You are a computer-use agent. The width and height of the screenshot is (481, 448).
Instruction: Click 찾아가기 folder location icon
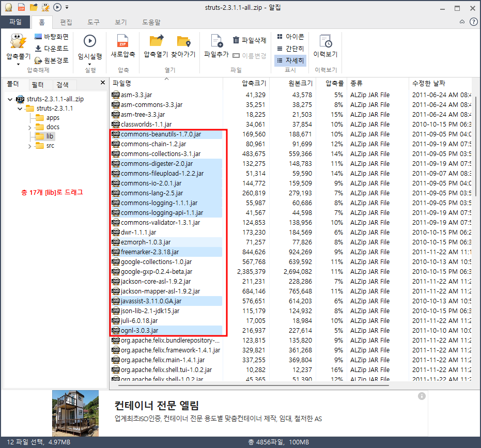click(x=183, y=41)
